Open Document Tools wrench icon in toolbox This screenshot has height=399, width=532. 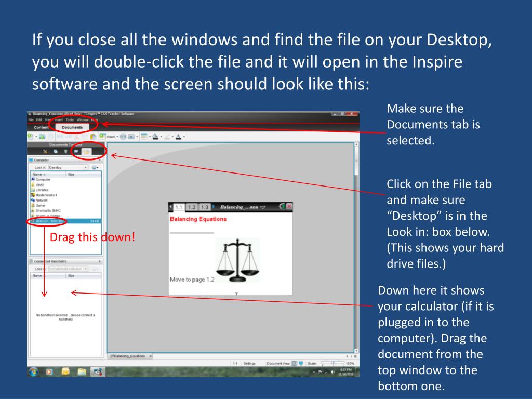point(45,151)
